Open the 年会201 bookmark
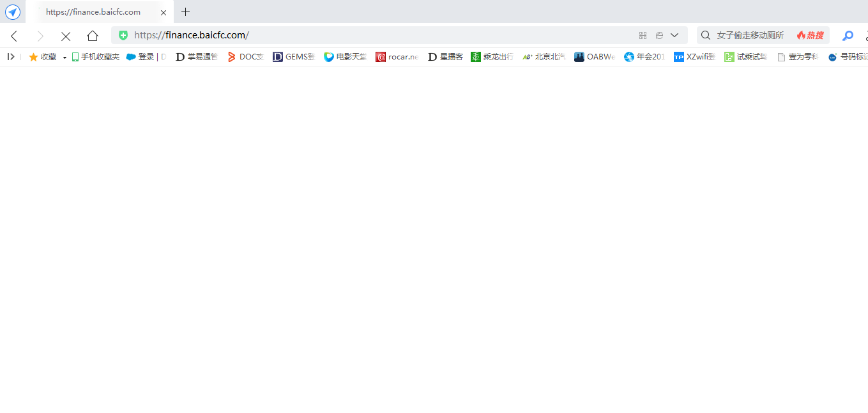 [x=645, y=57]
